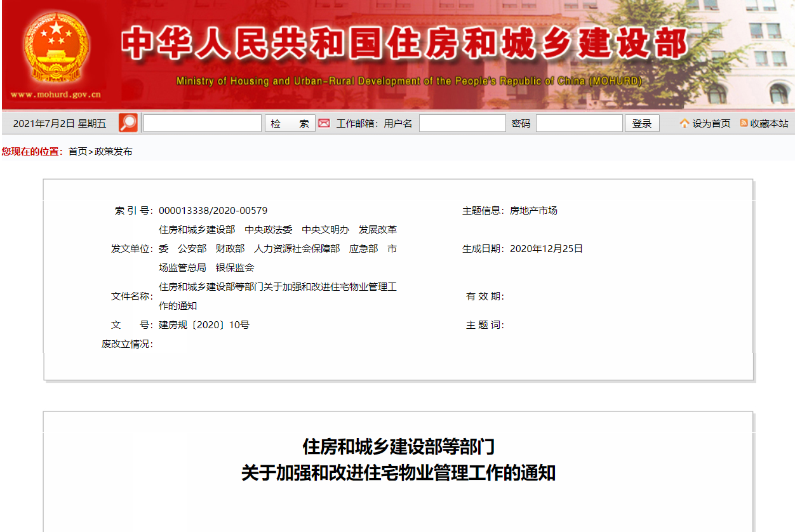Click the red envelope mail icon
Screen dimensions: 795x532
coord(324,123)
